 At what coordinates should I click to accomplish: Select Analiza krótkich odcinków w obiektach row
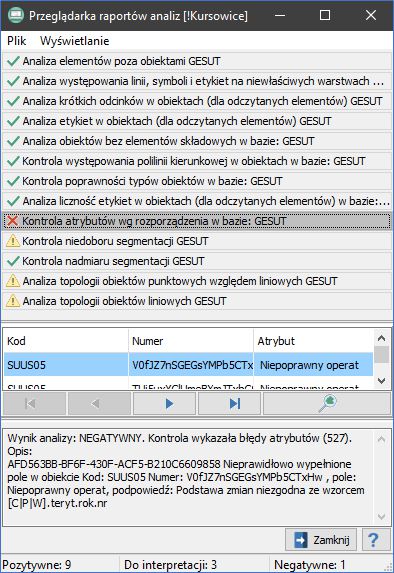[x=197, y=101]
